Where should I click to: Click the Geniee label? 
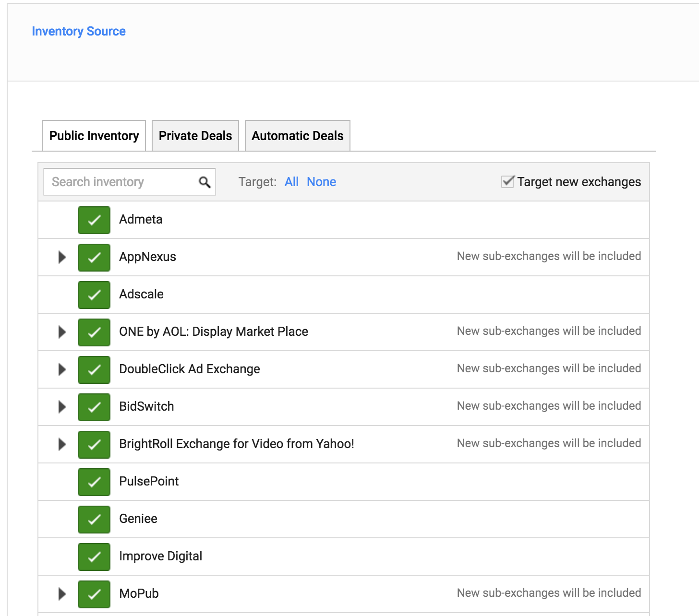pos(138,519)
